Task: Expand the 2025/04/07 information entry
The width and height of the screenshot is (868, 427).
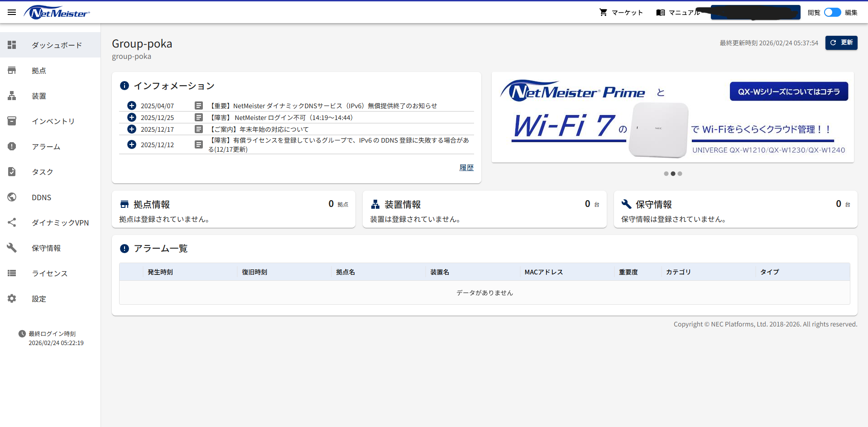Action: point(132,106)
